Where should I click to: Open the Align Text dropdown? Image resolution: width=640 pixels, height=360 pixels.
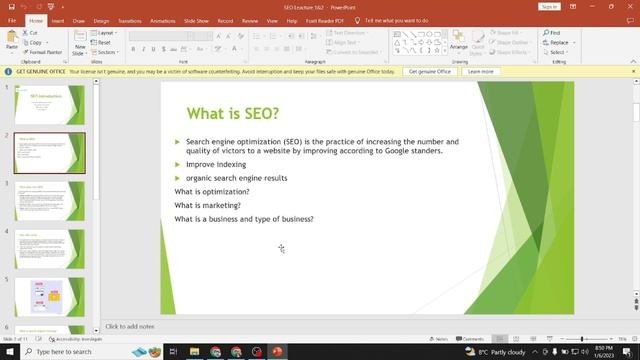343,42
